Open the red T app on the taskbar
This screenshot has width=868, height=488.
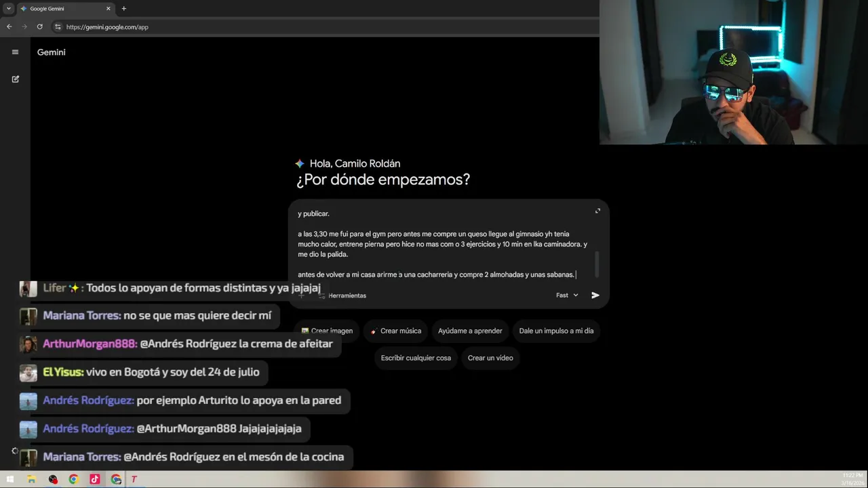coord(134,479)
